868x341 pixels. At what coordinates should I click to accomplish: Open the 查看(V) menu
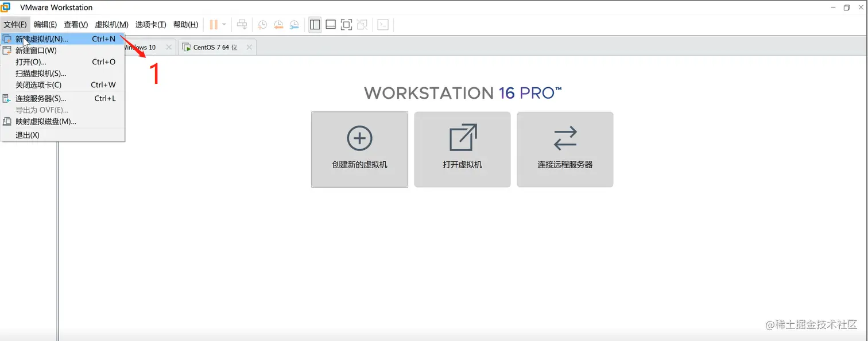pyautogui.click(x=76, y=25)
